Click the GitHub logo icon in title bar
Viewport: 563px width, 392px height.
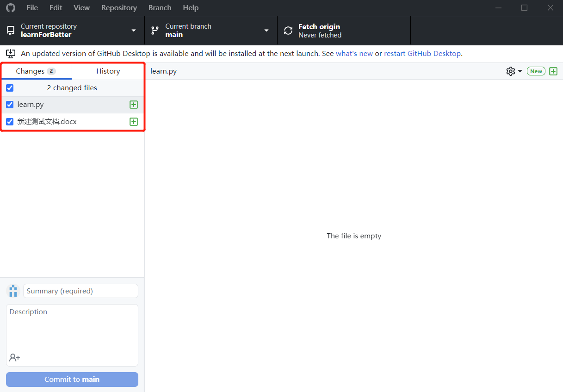[10, 7]
